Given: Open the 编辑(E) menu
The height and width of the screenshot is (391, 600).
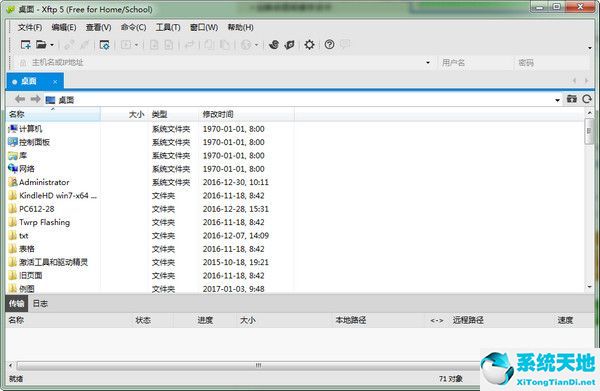Looking at the screenshot, I should [x=64, y=27].
